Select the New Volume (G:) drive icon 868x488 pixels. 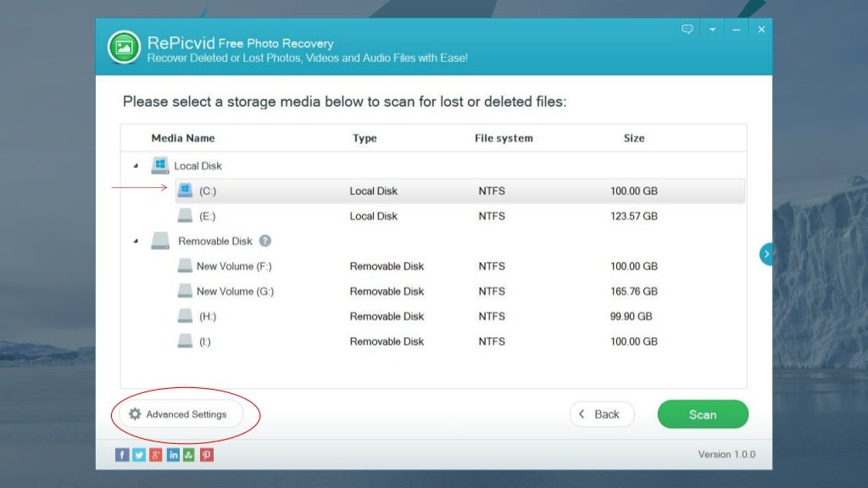click(x=185, y=291)
